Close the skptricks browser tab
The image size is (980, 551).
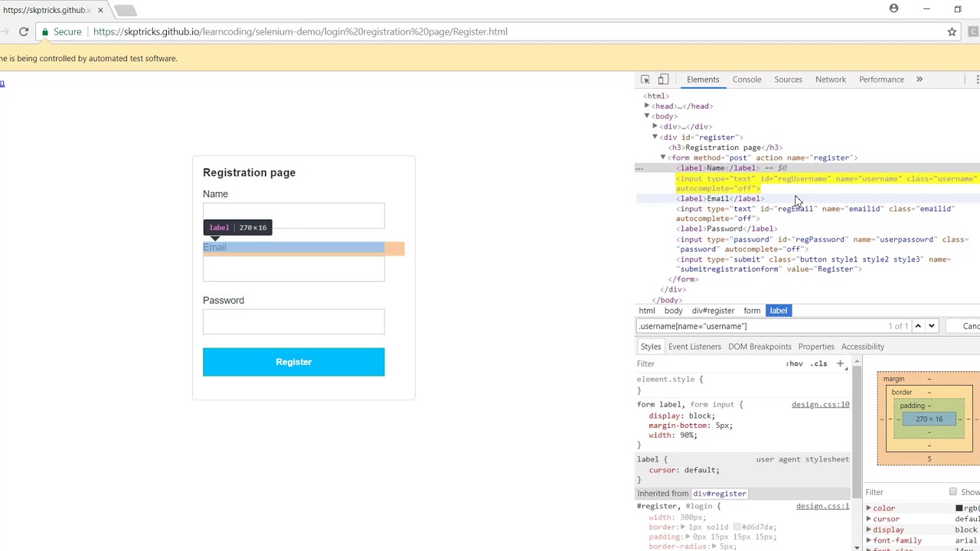click(x=100, y=10)
